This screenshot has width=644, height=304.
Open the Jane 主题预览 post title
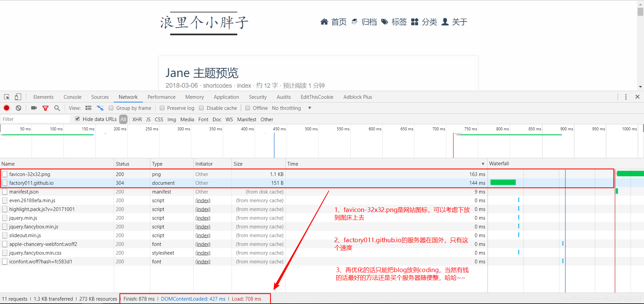202,73
